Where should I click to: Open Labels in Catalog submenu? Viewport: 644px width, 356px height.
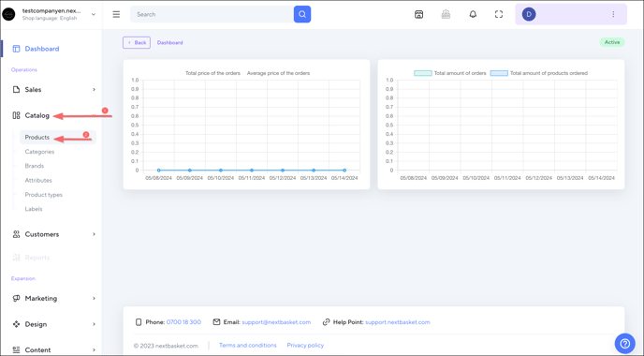[34, 209]
